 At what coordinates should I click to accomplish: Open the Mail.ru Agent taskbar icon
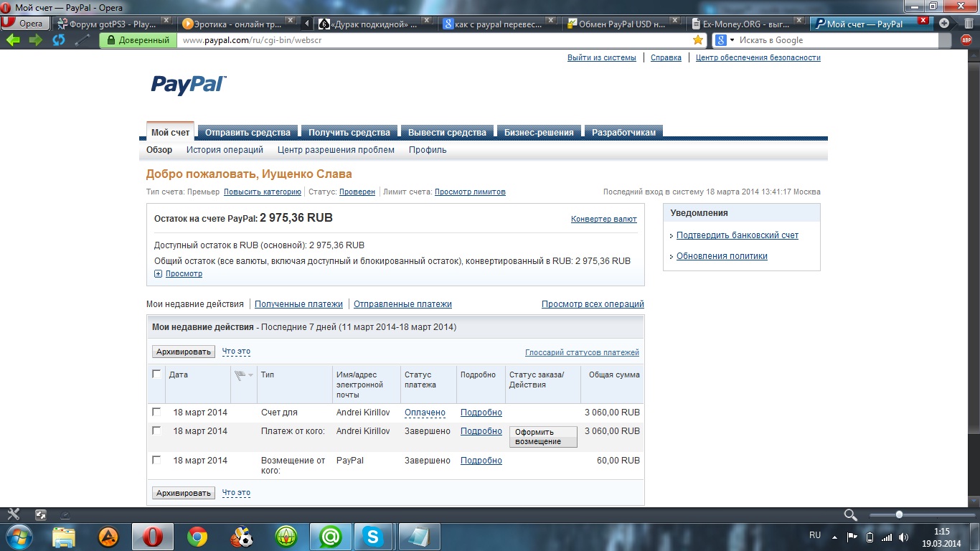(330, 537)
